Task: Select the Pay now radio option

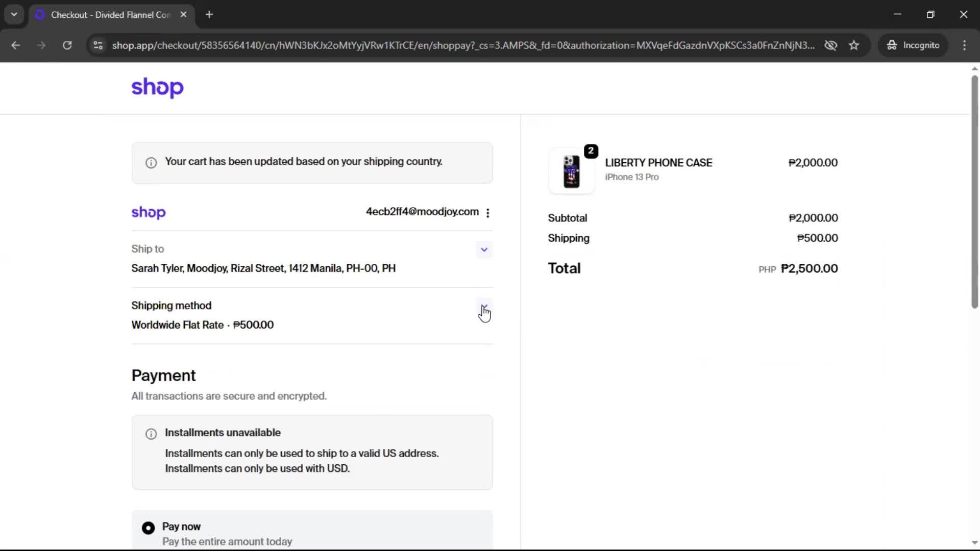Action: click(x=148, y=528)
